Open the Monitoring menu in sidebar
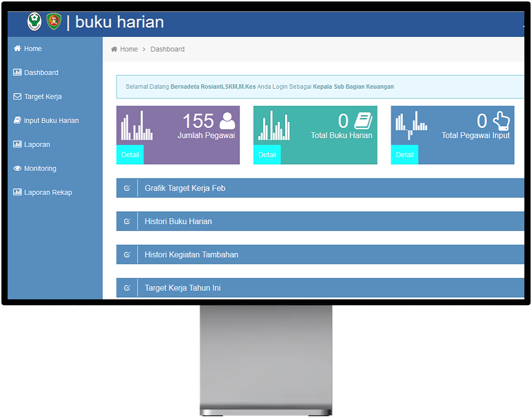This screenshot has height=418, width=532. pyautogui.click(x=40, y=168)
